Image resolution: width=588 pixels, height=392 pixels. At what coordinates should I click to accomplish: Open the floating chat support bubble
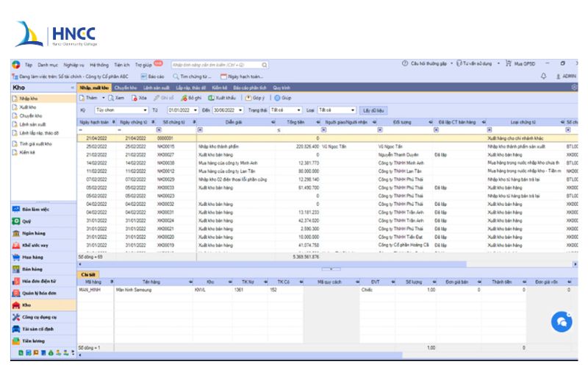[x=561, y=321]
